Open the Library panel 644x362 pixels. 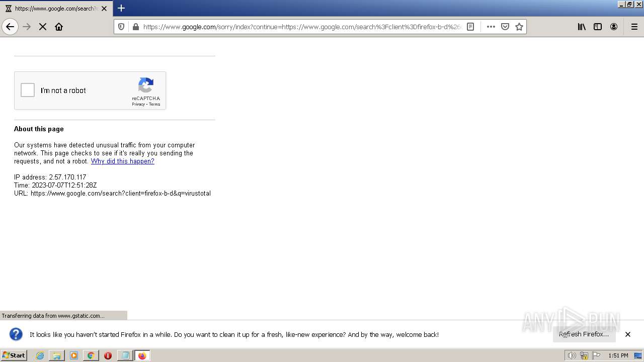pyautogui.click(x=582, y=27)
